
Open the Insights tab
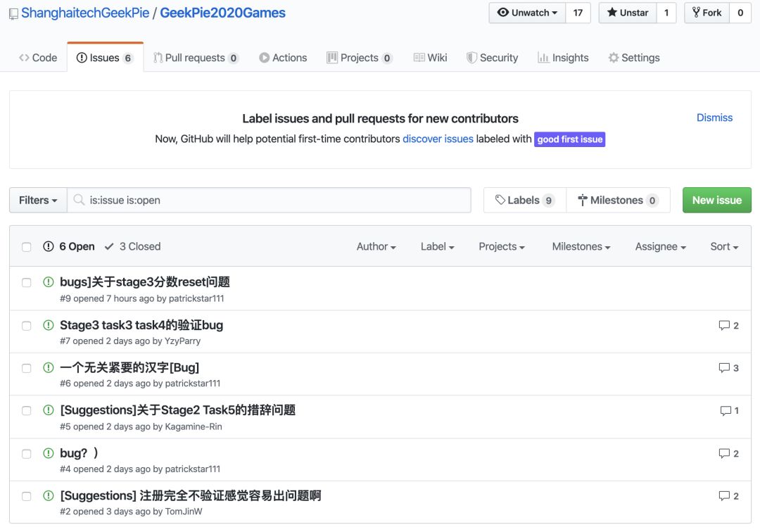tap(563, 58)
